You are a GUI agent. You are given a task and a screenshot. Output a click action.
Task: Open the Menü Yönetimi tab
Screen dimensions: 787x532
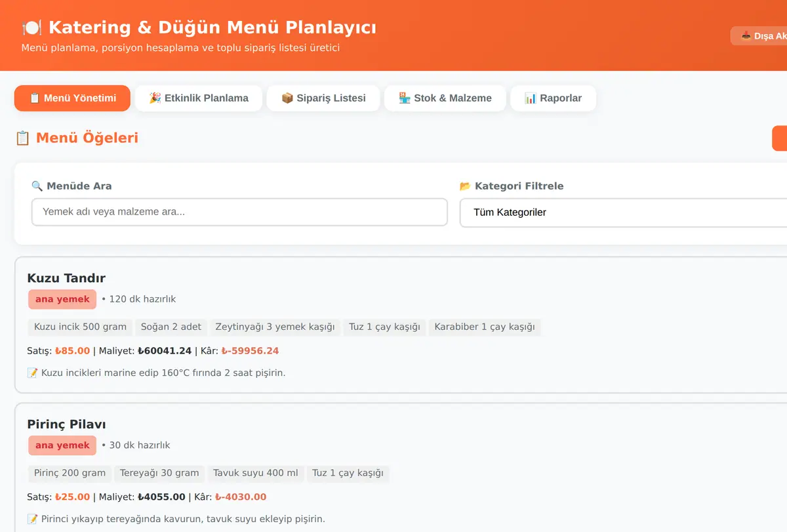[x=72, y=98]
